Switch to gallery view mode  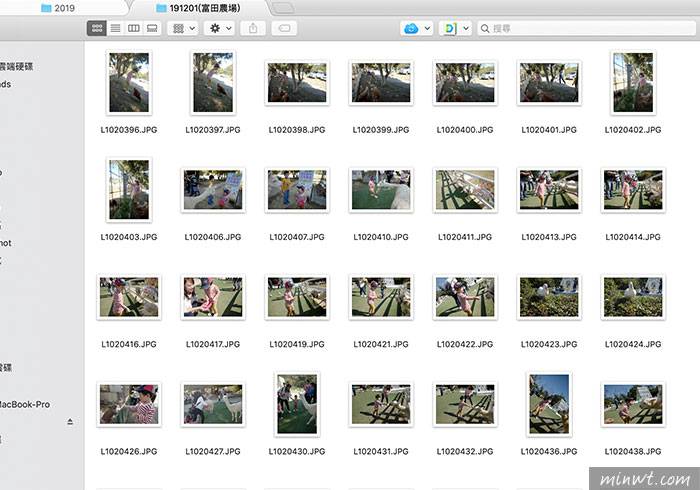pyautogui.click(x=151, y=29)
